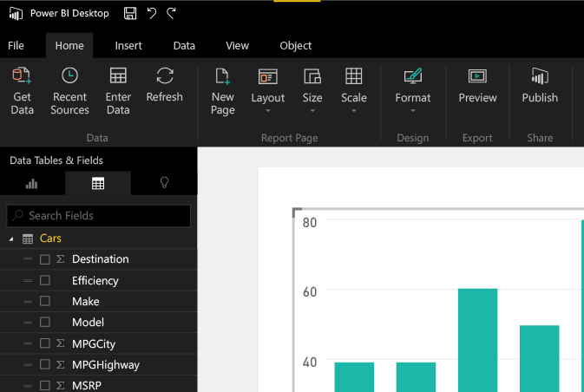Check the Model field checkbox
The height and width of the screenshot is (392, 584).
45,323
